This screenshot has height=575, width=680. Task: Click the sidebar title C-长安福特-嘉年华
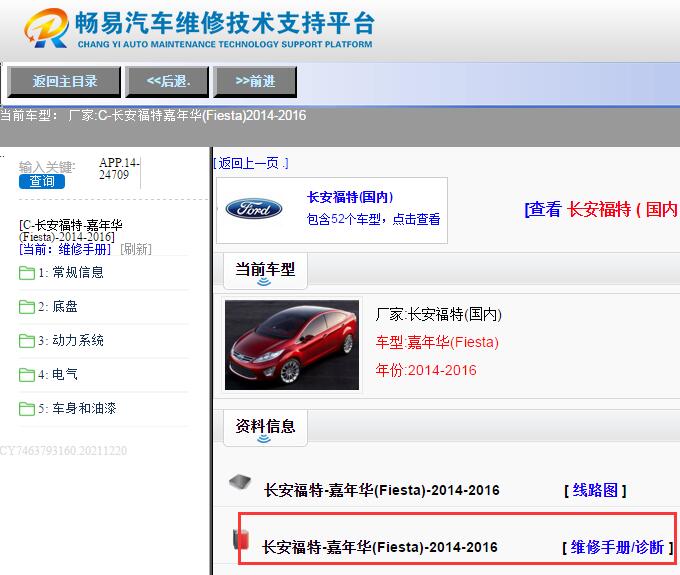(x=71, y=231)
